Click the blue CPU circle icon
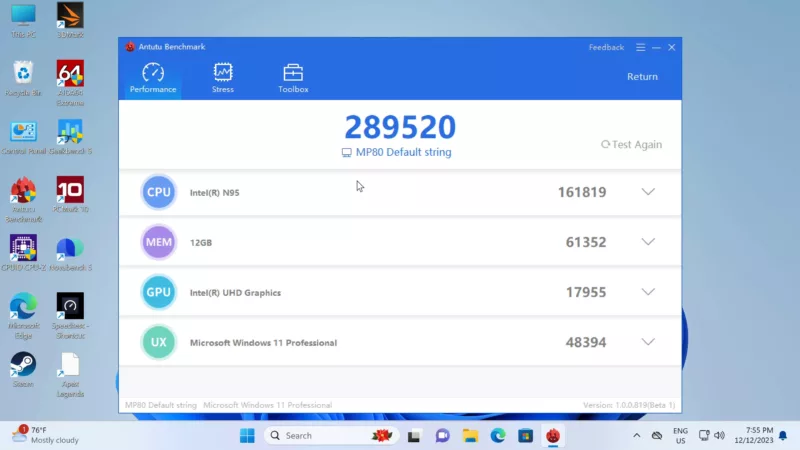The height and width of the screenshot is (450, 800). pyautogui.click(x=159, y=192)
